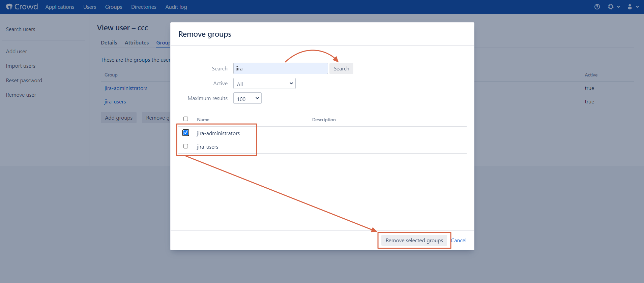644x283 pixels.
Task: Switch to the Details tab
Action: point(109,43)
